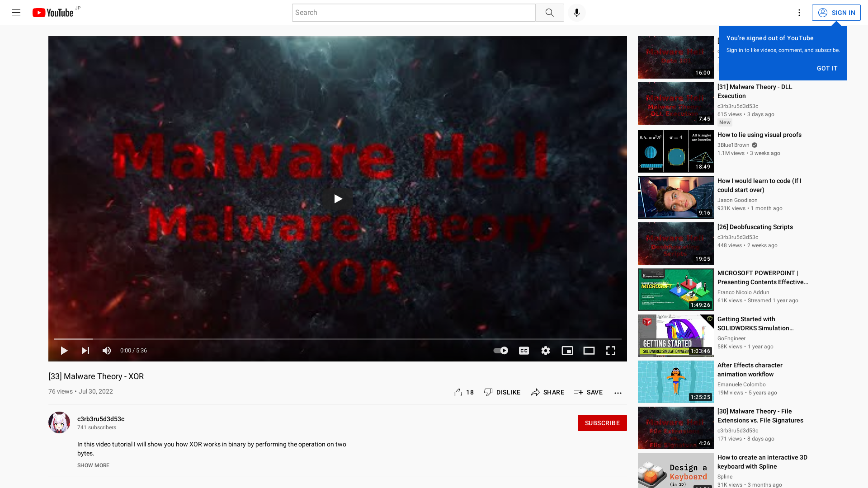Enter fullscreen playback
Viewport: 868px width, 488px height.
tap(610, 350)
